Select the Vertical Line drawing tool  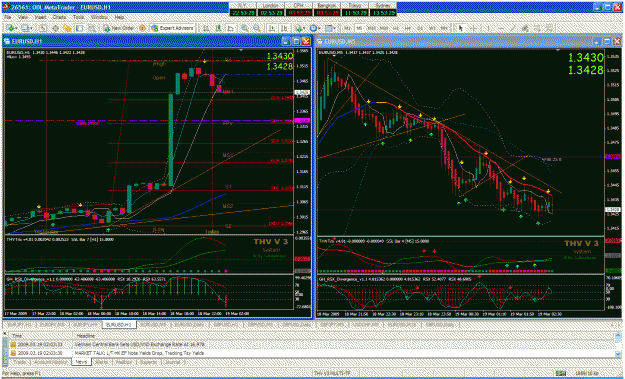488,28
